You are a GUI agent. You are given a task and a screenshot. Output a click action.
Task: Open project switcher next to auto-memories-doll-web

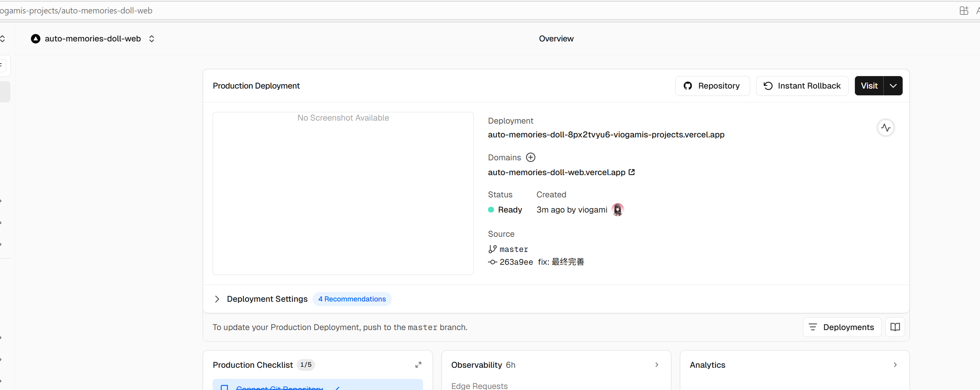point(151,39)
